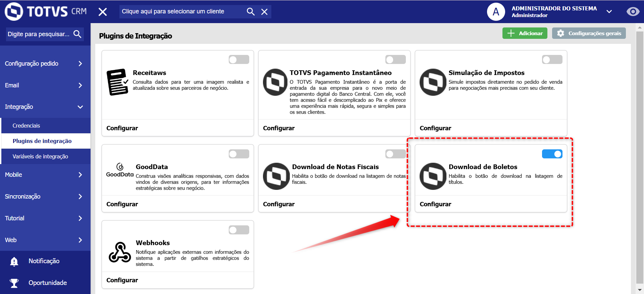Click Configurar for Download de Notas Fiscais
The width and height of the screenshot is (644, 294).
tap(279, 204)
